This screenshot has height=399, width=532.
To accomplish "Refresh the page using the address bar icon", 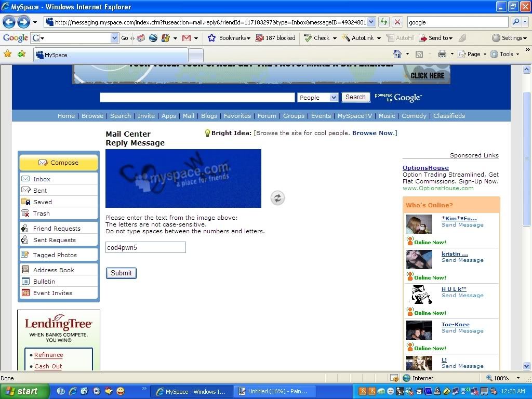I will pyautogui.click(x=384, y=22).
